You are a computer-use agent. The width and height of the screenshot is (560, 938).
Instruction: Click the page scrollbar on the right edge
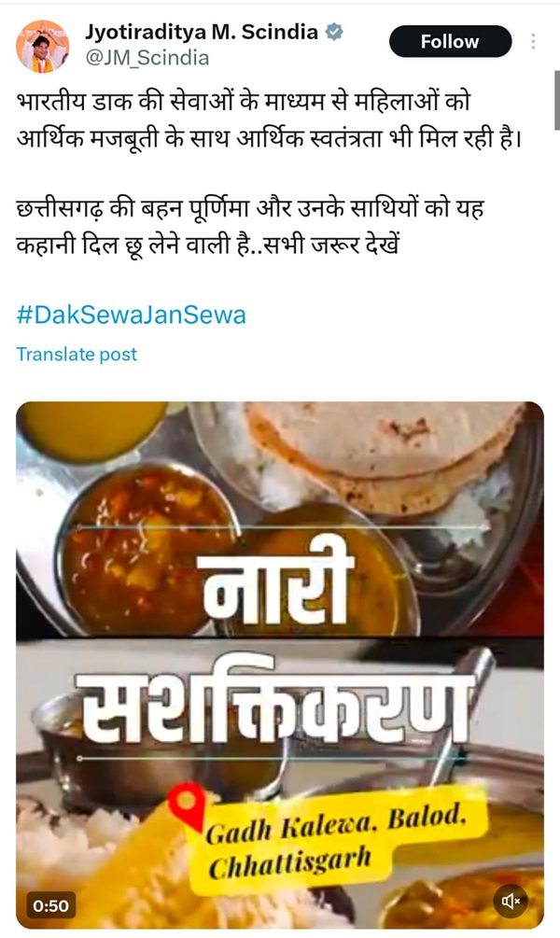(x=556, y=99)
